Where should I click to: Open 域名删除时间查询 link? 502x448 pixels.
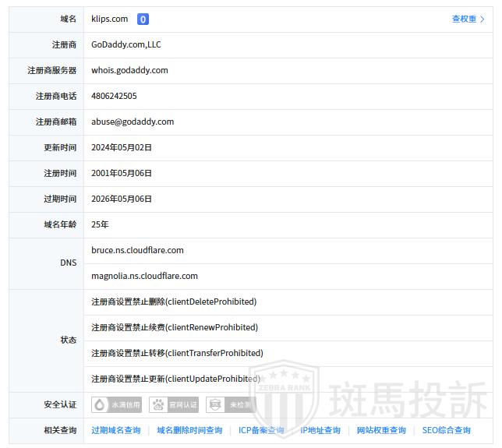[x=189, y=430]
